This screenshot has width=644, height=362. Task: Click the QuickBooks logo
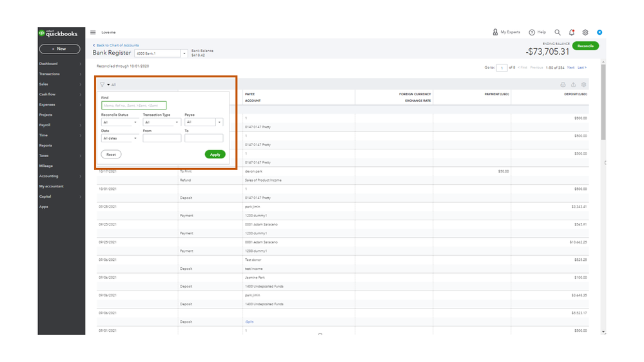click(x=58, y=33)
